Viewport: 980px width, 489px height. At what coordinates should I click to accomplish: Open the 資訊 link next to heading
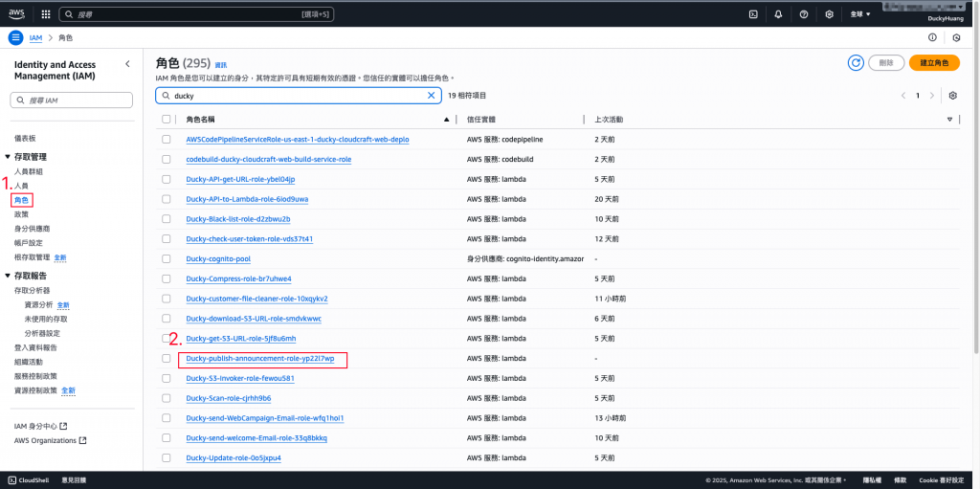coord(221,65)
